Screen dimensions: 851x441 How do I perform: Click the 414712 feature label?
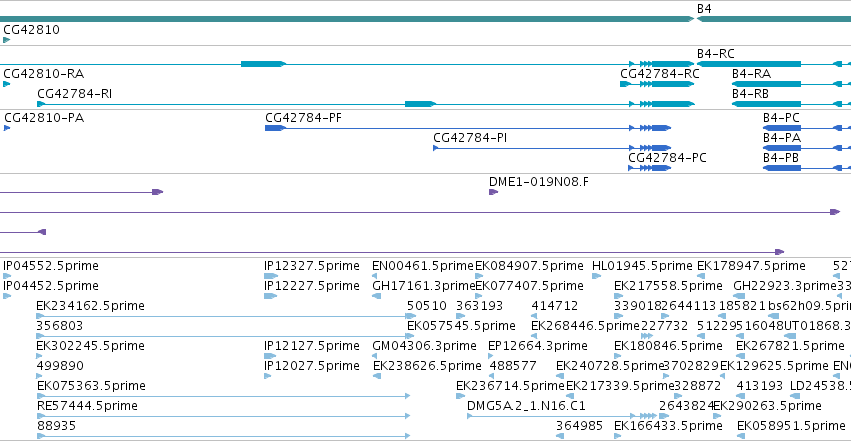tap(555, 306)
